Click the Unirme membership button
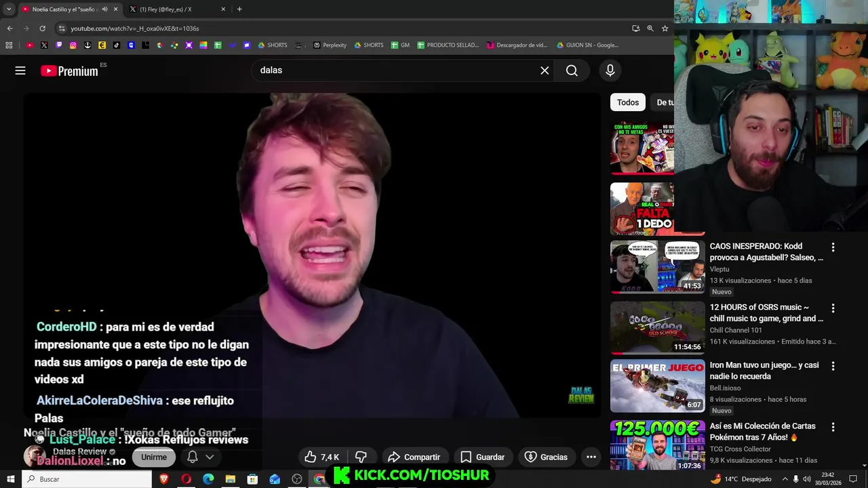The width and height of the screenshot is (868, 488). pos(154,457)
